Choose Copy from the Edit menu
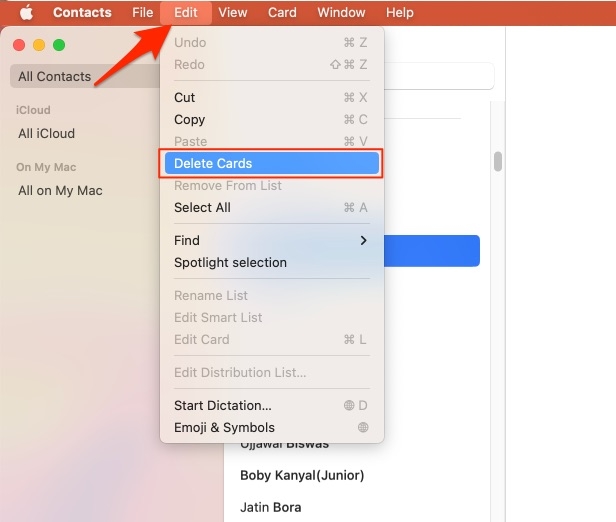Image resolution: width=616 pixels, height=522 pixels. point(271,119)
